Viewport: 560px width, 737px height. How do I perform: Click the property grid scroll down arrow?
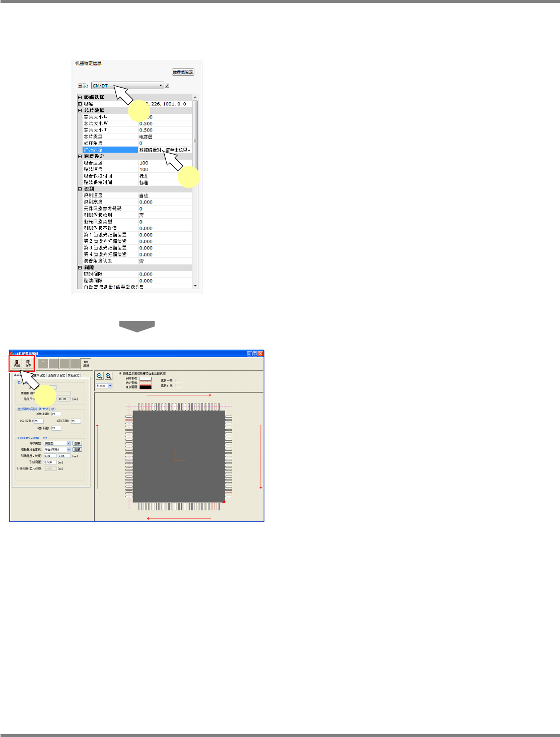click(195, 286)
